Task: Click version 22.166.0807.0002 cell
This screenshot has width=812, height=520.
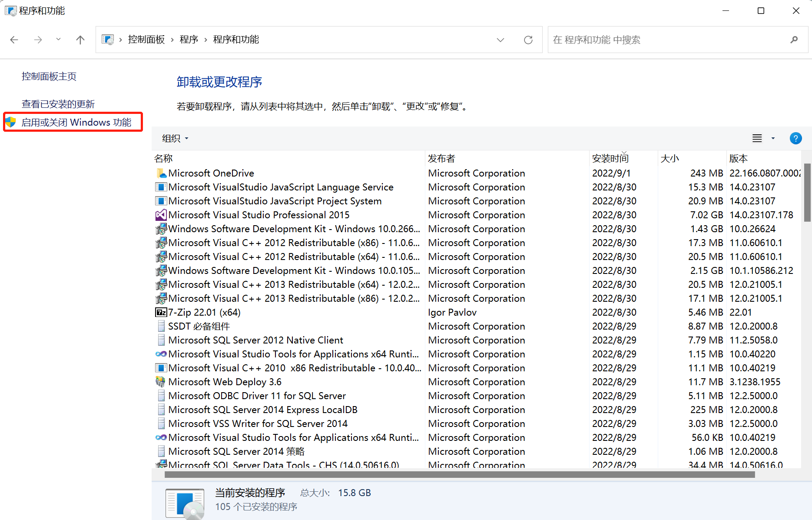Action: pos(765,173)
